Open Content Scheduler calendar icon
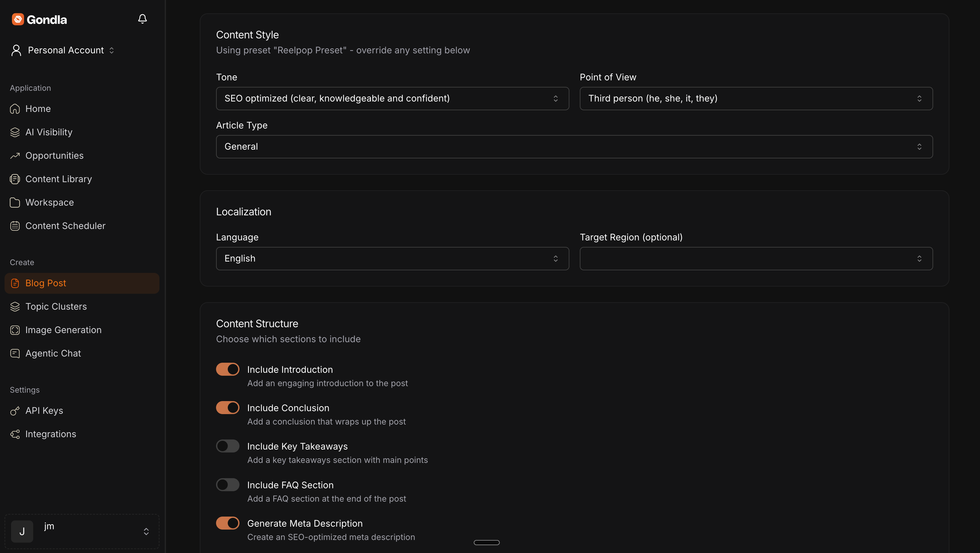The width and height of the screenshot is (980, 553). (15, 225)
